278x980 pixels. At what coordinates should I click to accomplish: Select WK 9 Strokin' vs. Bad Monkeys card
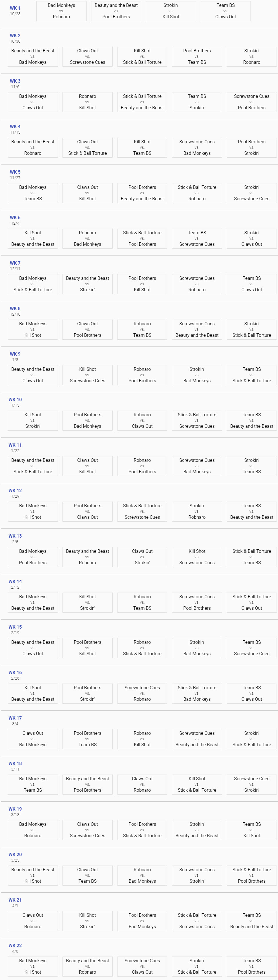coord(197,375)
